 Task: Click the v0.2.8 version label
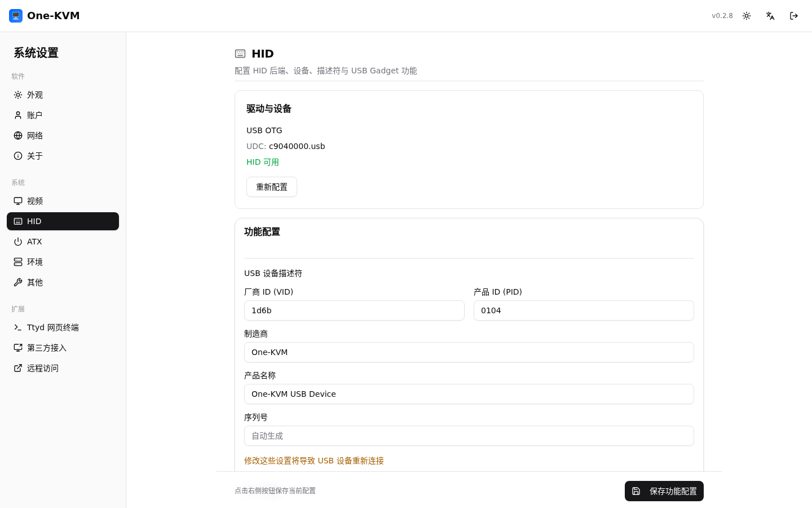(x=722, y=16)
